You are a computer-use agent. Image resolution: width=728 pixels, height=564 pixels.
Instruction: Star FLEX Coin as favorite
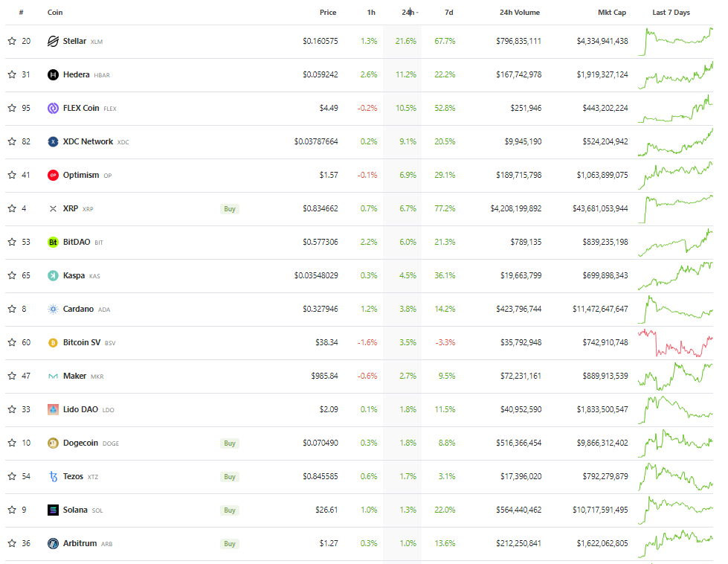(x=12, y=108)
